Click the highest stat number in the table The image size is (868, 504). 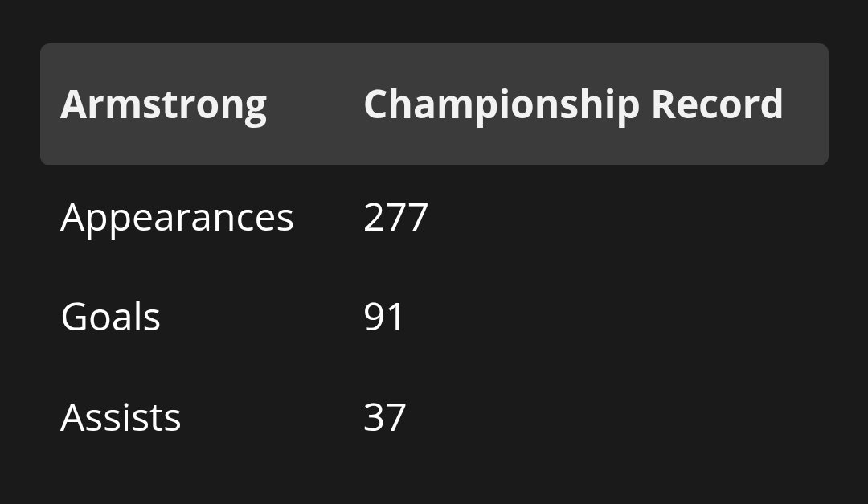(x=395, y=217)
